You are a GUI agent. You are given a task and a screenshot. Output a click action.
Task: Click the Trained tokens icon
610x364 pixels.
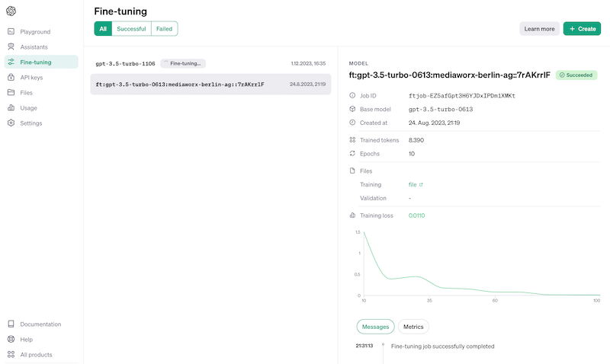pos(352,139)
